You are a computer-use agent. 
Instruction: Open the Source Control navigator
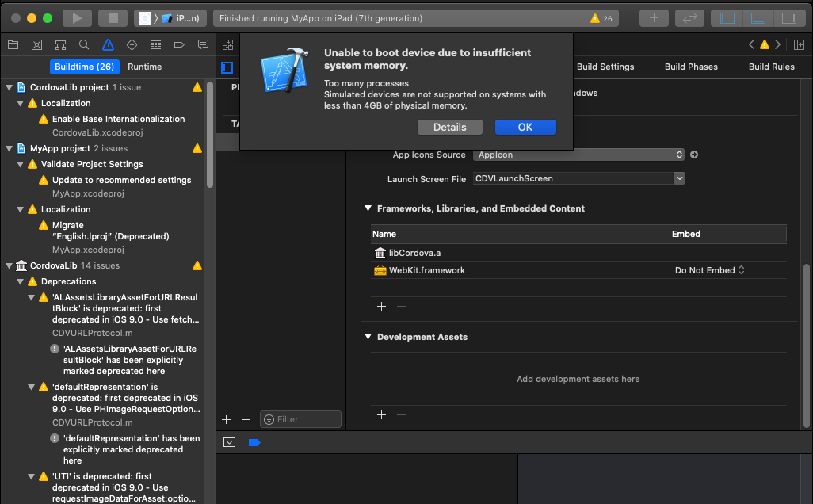36,44
